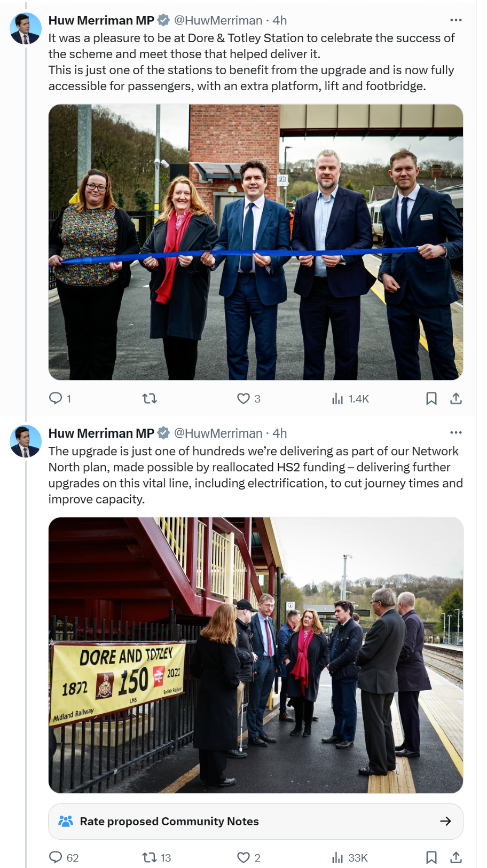Like the first tweet with 3 likes
Viewport: 487px width, 868px height.
tap(249, 398)
